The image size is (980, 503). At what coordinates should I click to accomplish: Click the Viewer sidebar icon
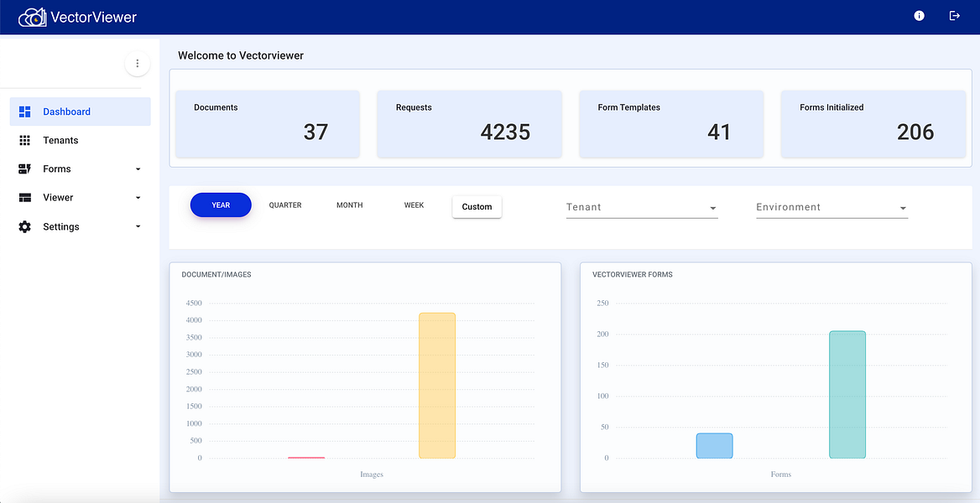click(25, 198)
